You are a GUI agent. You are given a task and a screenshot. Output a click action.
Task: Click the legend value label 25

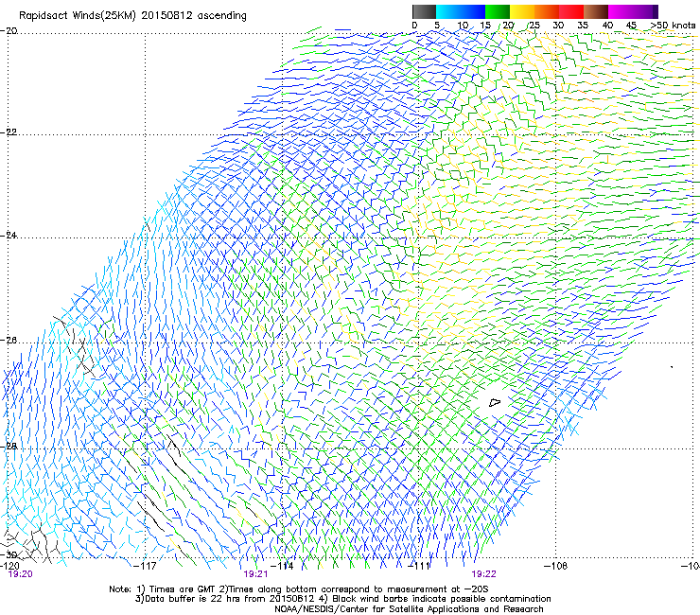click(x=534, y=26)
